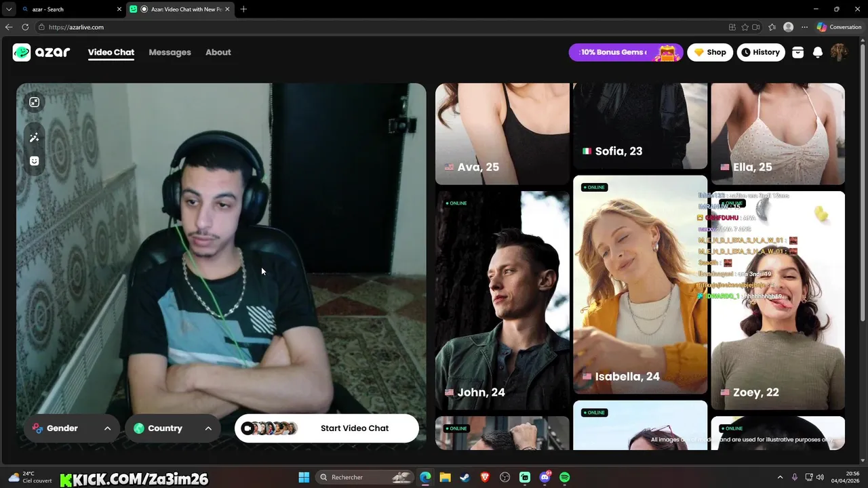This screenshot has height=488, width=868.
Task: Click the 10% Bonus Gems banner
Action: coord(626,52)
